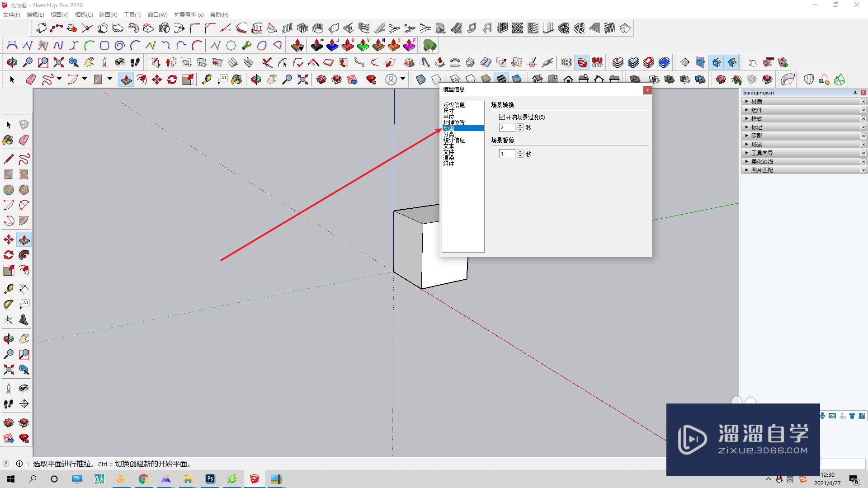Click the tree component icon
868x488 pixels.
tap(429, 45)
